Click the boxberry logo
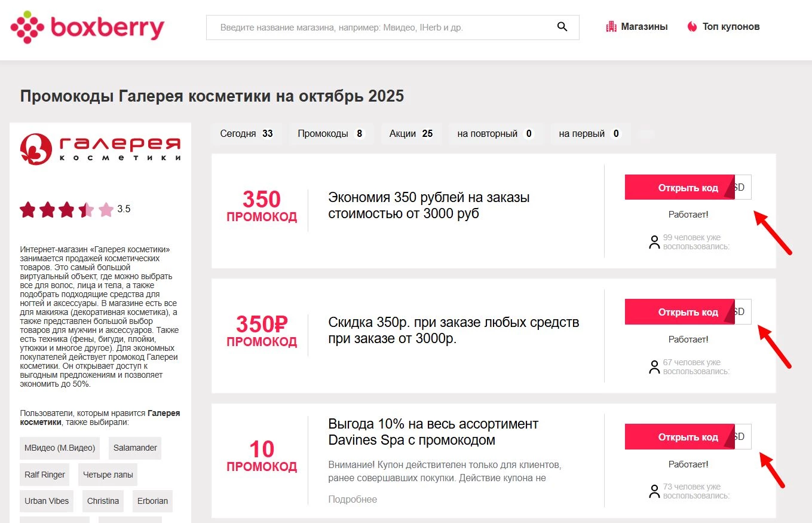Screen dimensions: 812x523 (87, 27)
